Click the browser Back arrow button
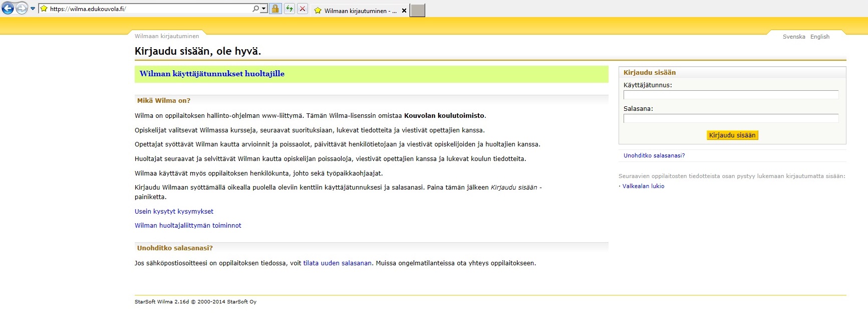 coord(8,9)
